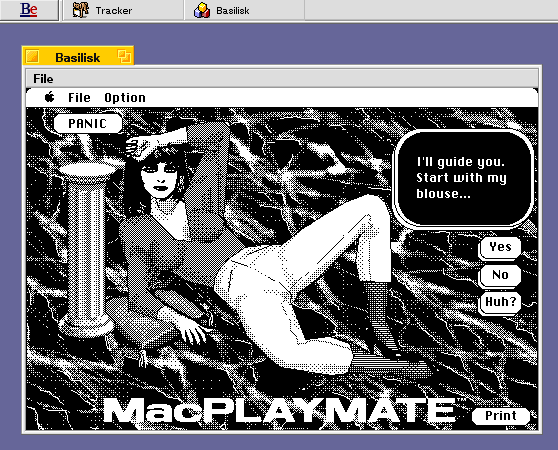Select Tracker icon in the deskbar

point(81,10)
